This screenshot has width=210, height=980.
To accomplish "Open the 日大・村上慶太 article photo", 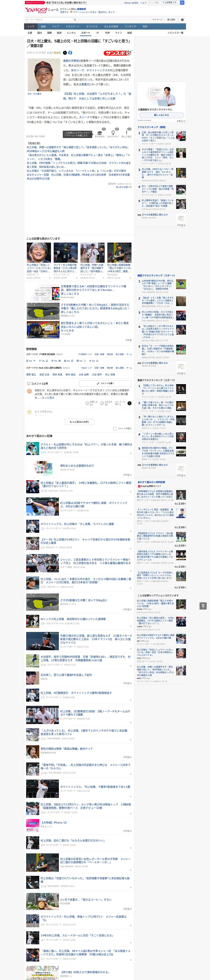I will tap(44, 75).
